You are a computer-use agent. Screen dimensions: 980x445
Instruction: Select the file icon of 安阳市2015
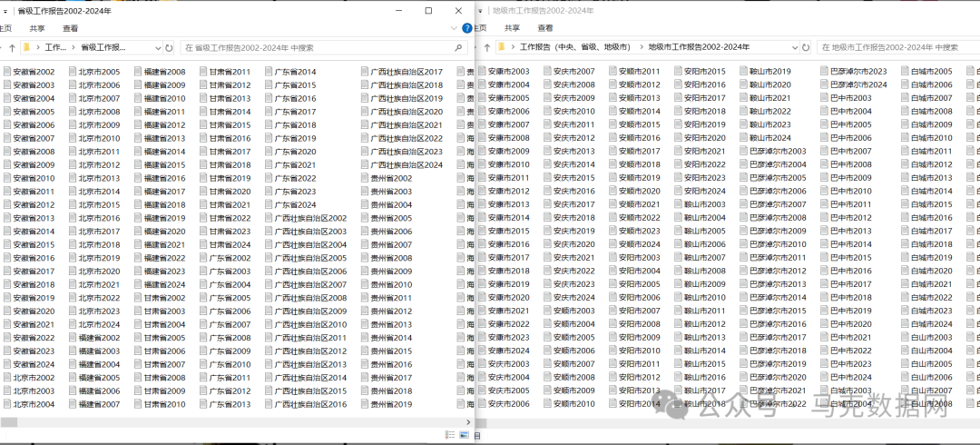(x=678, y=72)
